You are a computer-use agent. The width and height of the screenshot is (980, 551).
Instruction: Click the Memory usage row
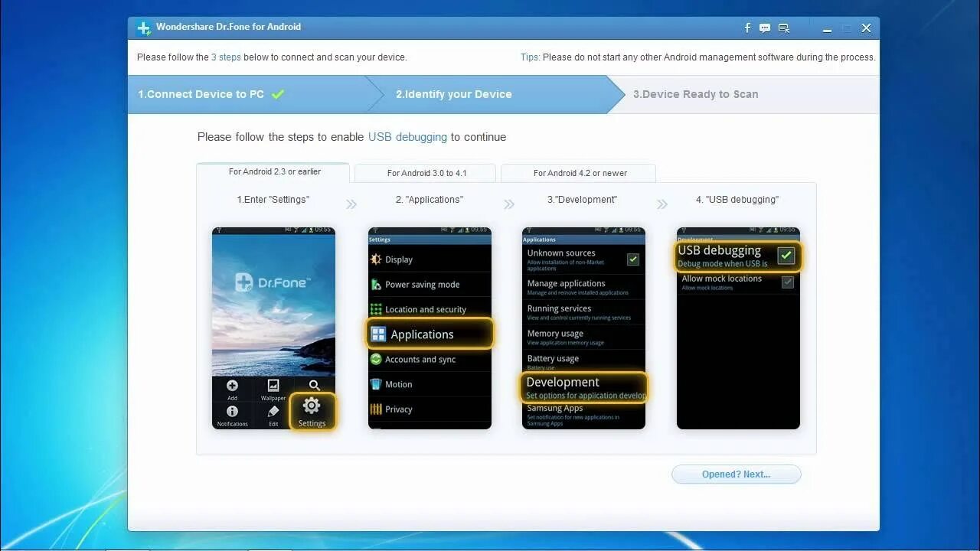[583, 337]
